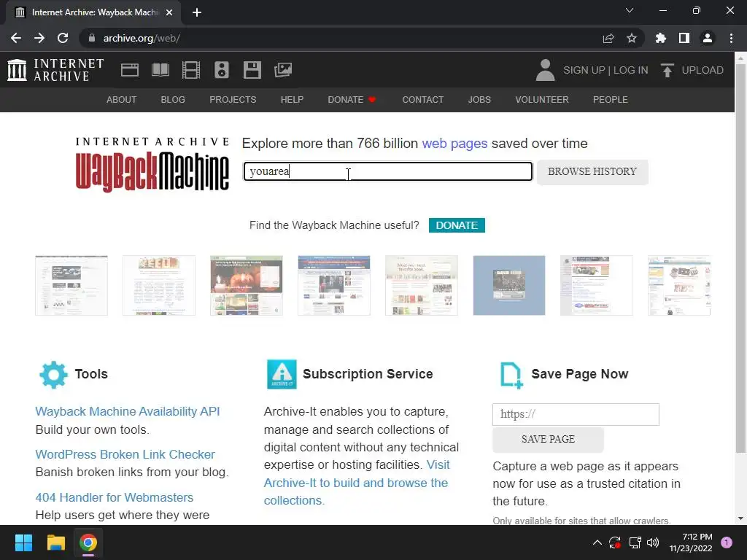
Task: Click the LOG IN link
Action: click(631, 70)
